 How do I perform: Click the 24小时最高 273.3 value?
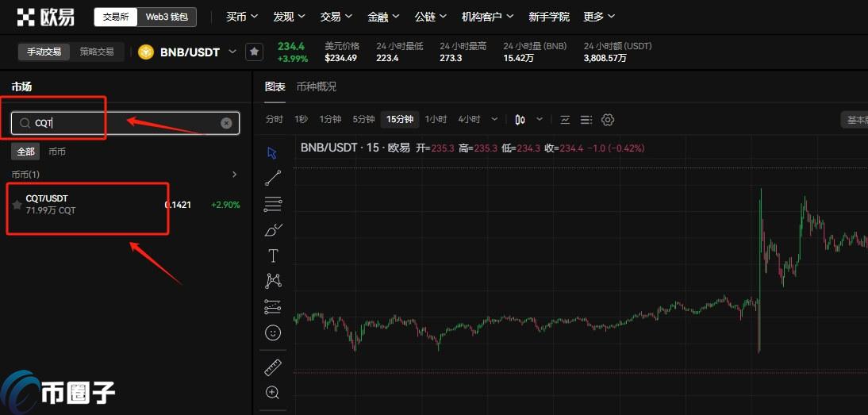point(451,58)
